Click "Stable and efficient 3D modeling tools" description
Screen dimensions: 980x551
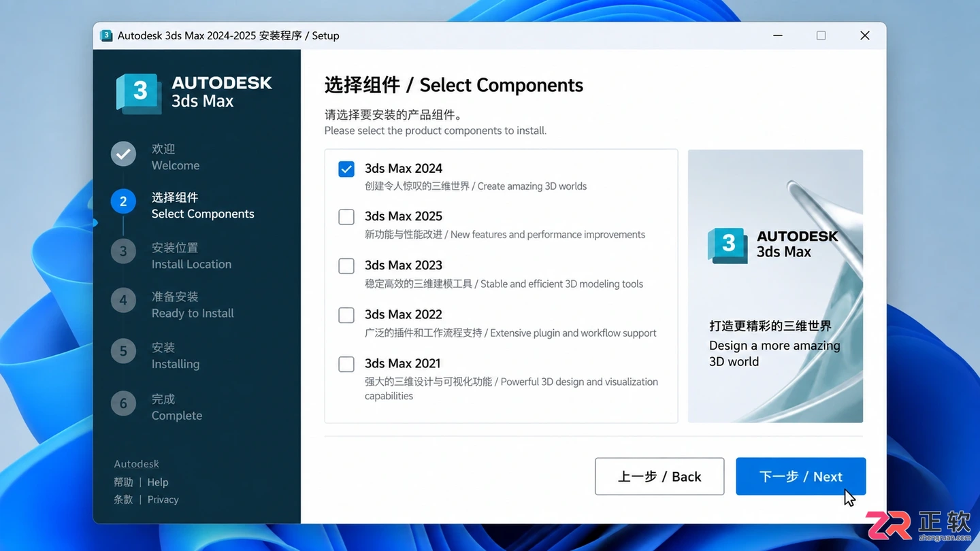(561, 284)
